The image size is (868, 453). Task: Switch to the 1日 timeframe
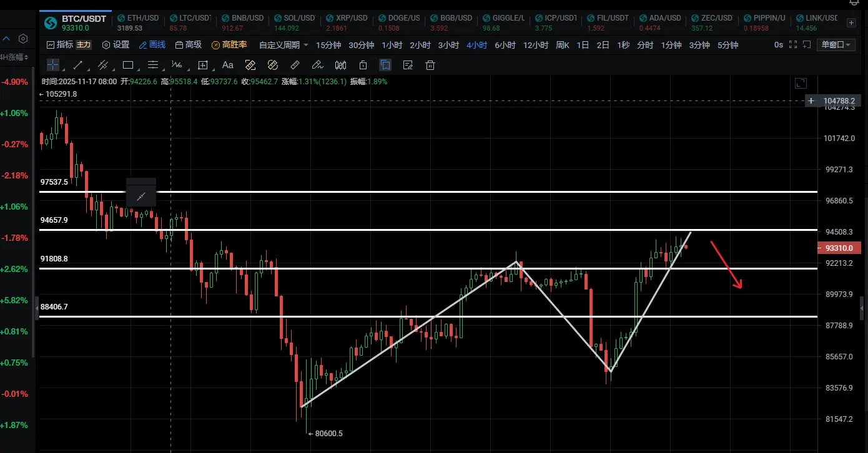(x=583, y=45)
